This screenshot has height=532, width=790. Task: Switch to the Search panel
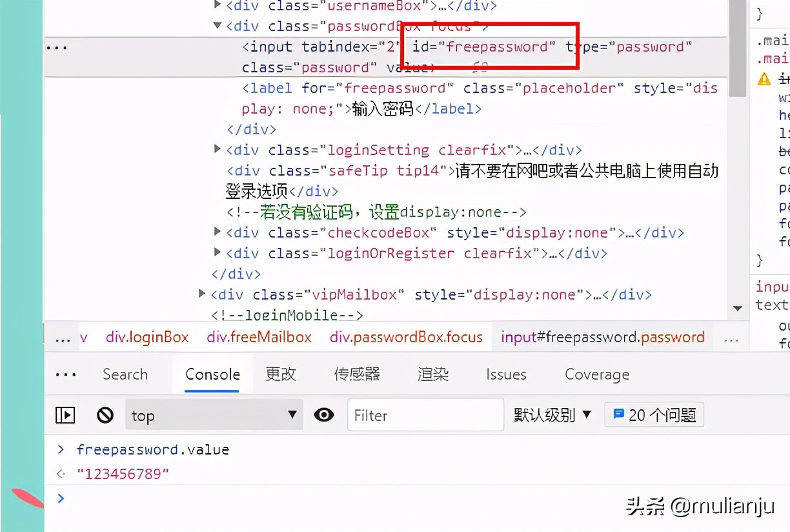tap(125, 374)
